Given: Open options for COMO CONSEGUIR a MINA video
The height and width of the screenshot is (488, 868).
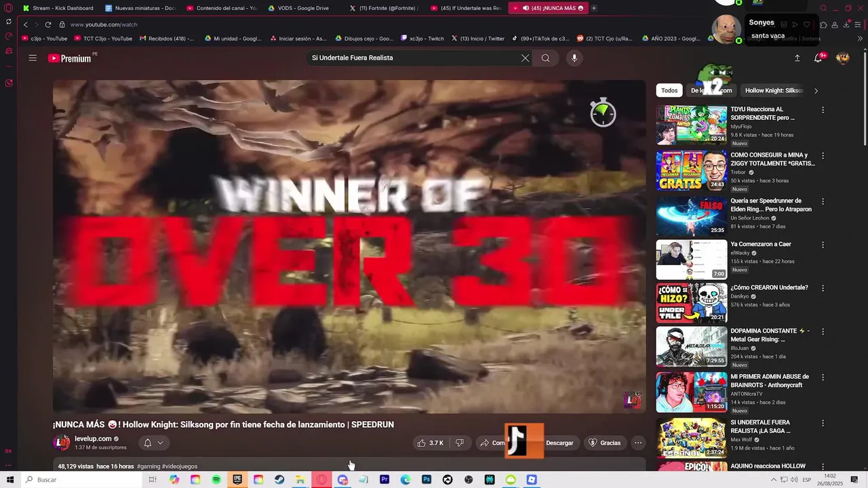Looking at the screenshot, I should click(823, 155).
